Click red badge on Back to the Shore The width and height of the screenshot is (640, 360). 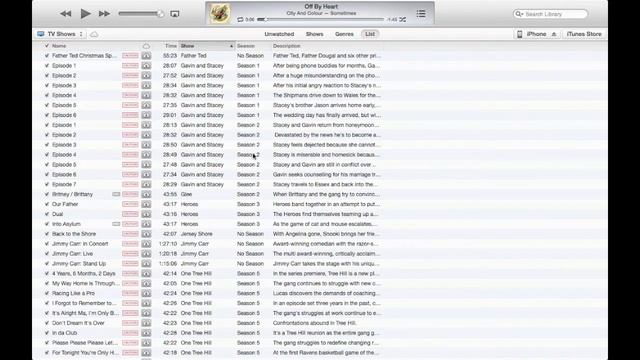coord(130,234)
